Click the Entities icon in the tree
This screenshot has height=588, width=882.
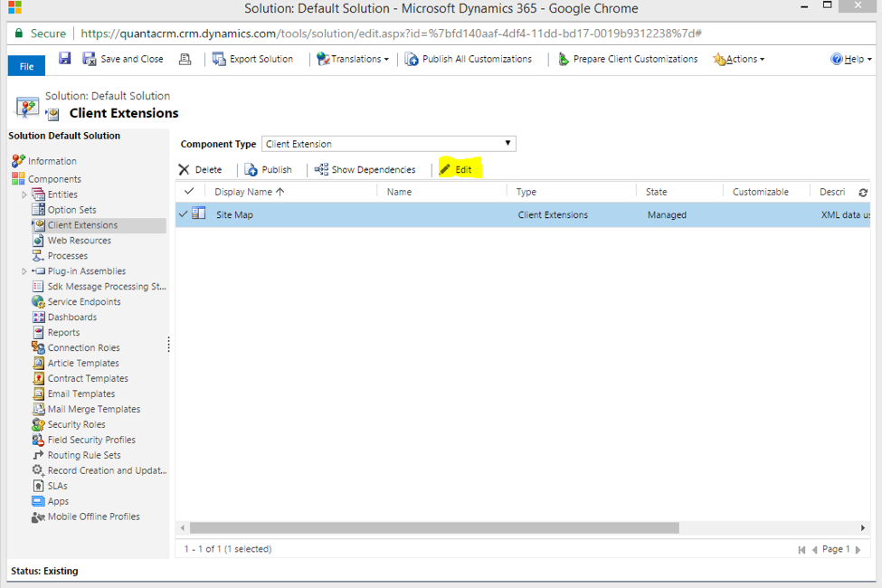(x=38, y=194)
